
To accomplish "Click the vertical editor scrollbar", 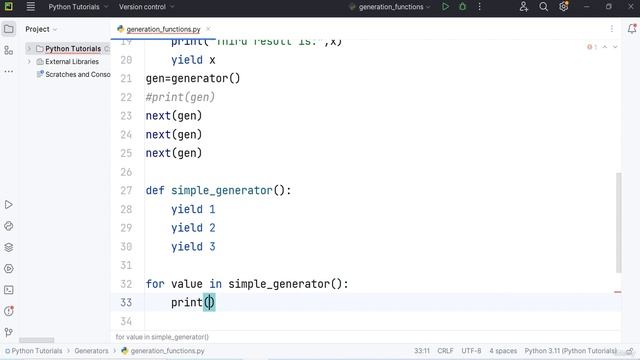I will pyautogui.click(x=619, y=222).
